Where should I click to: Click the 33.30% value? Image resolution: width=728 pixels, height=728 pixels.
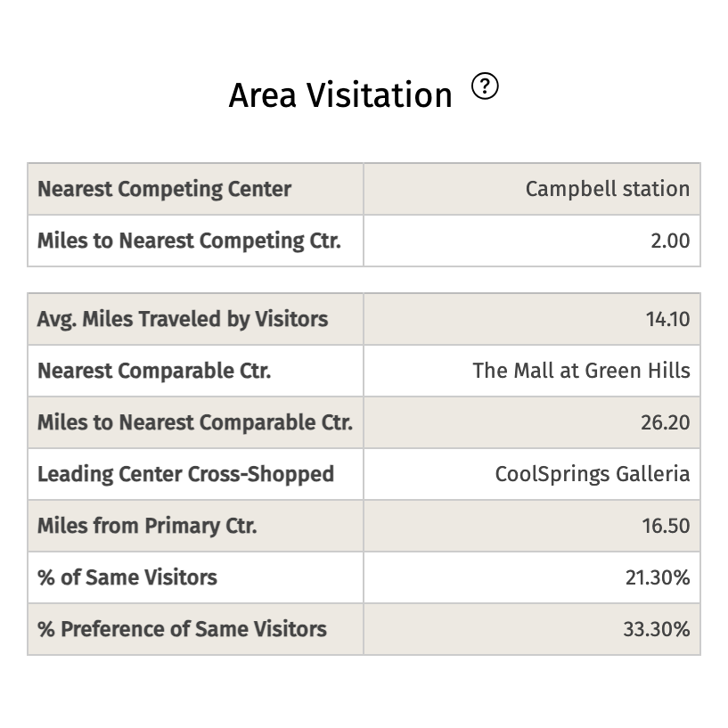pyautogui.click(x=657, y=629)
